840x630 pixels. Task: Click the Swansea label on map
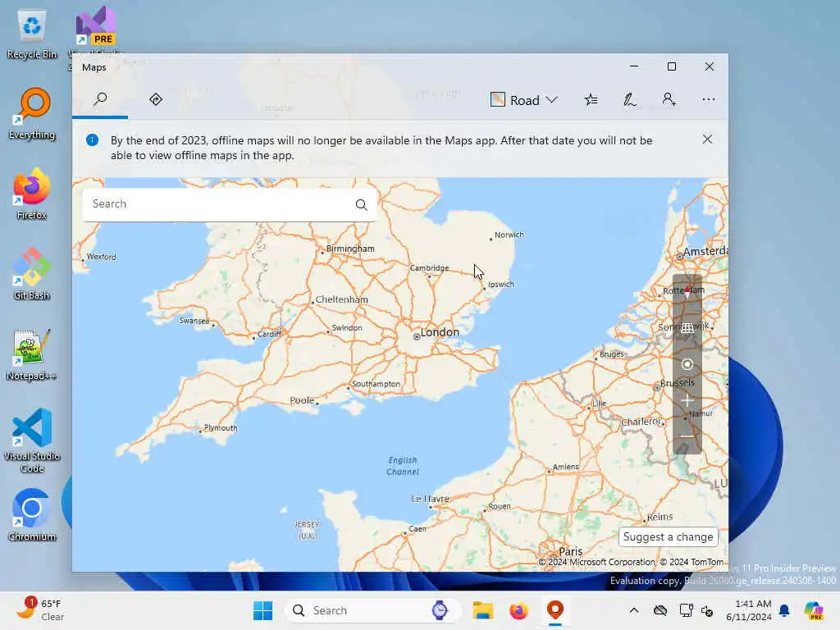(x=194, y=321)
